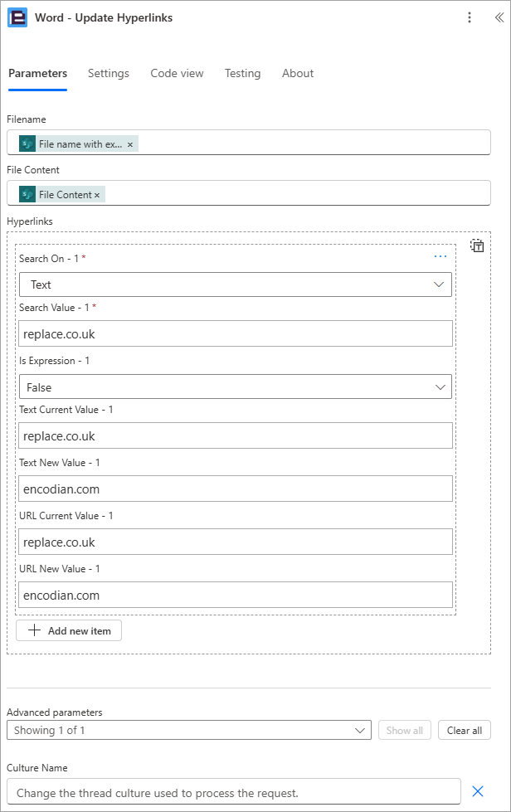Screen dimensions: 511x812
Task: Open the About tab
Action: (x=298, y=74)
